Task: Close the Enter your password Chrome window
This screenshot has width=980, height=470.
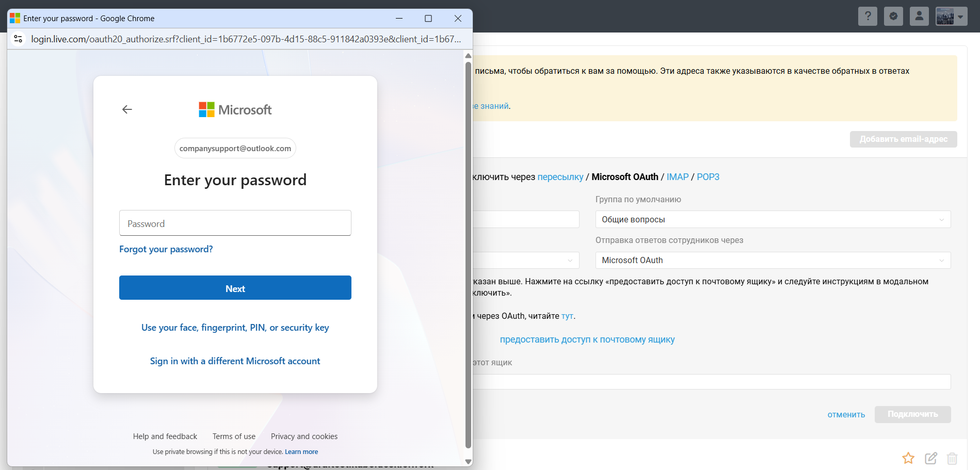Action: pos(458,19)
